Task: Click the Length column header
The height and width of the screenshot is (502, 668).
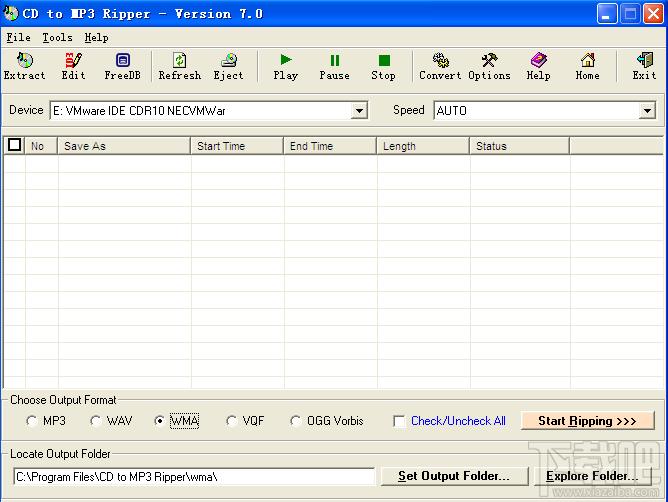Action: 423,146
